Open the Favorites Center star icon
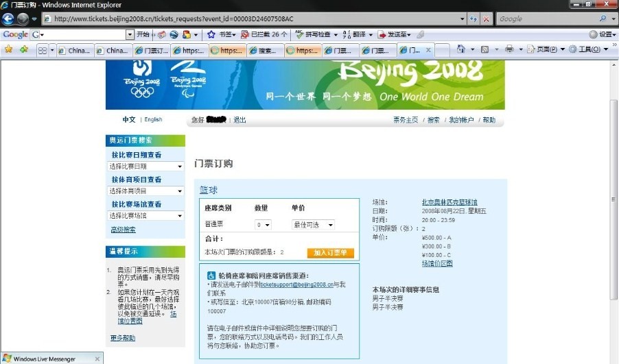This screenshot has width=619, height=364. pos(8,49)
